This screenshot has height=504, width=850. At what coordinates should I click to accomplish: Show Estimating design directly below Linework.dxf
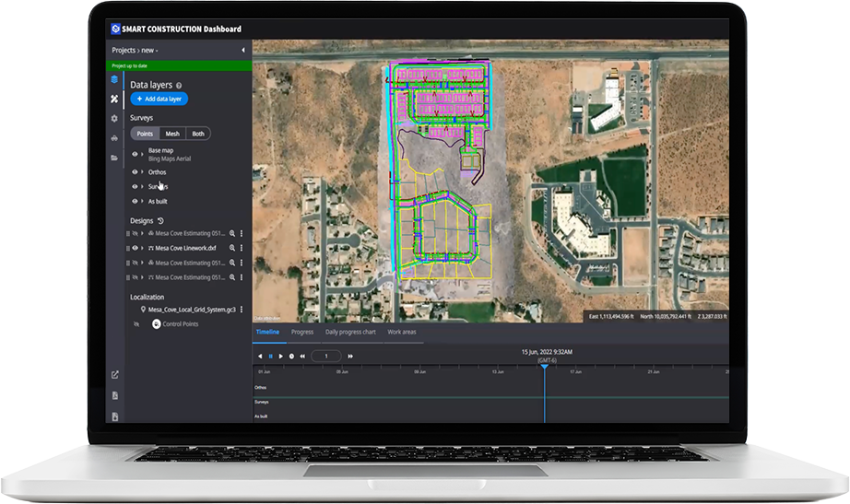pyautogui.click(x=135, y=263)
